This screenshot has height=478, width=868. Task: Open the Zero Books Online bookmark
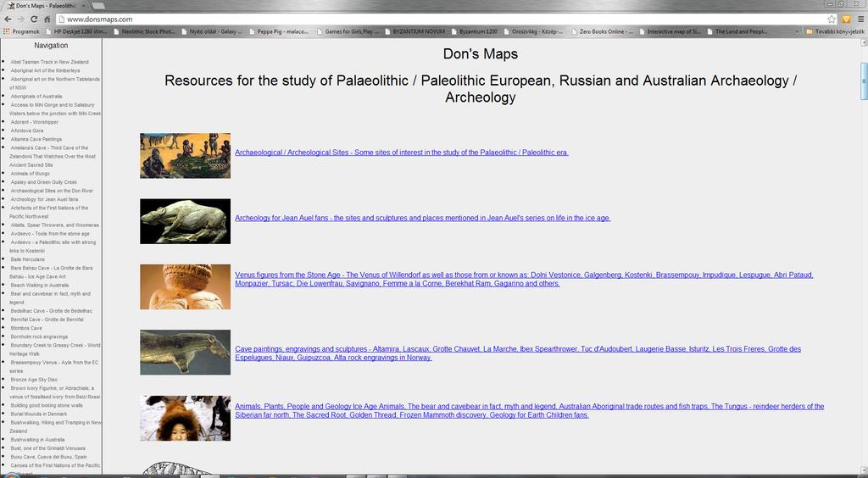602,31
